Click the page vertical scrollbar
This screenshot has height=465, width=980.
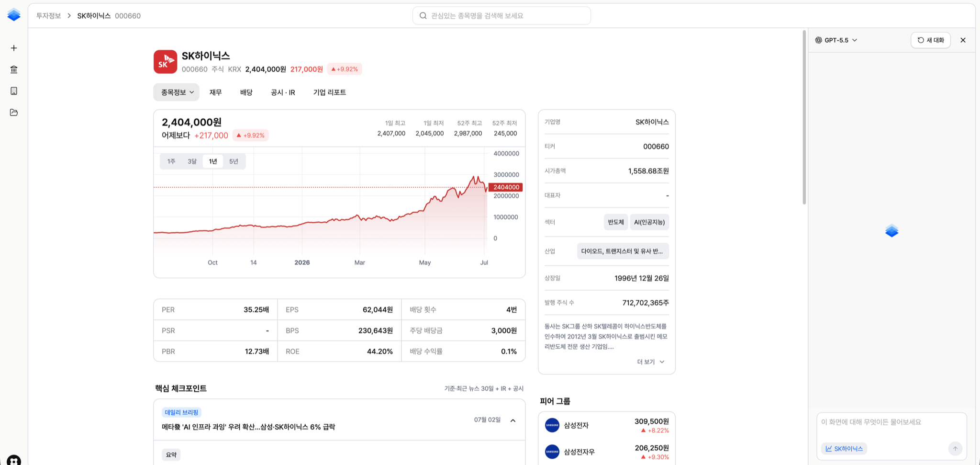[x=804, y=117]
